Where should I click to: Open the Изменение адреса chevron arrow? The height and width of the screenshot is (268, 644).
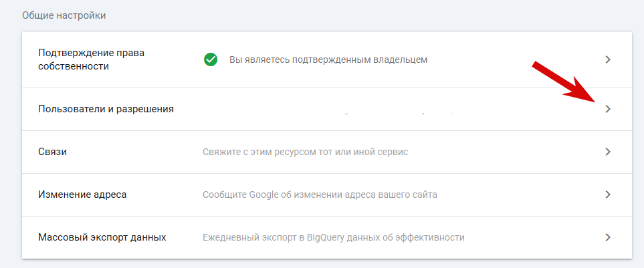(609, 194)
